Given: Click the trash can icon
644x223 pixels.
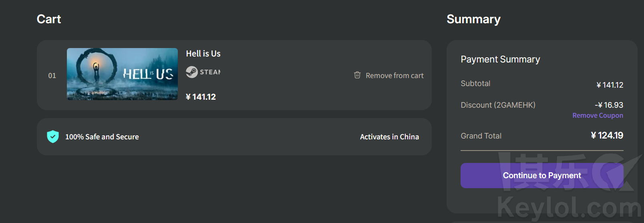Looking at the screenshot, I should (357, 75).
